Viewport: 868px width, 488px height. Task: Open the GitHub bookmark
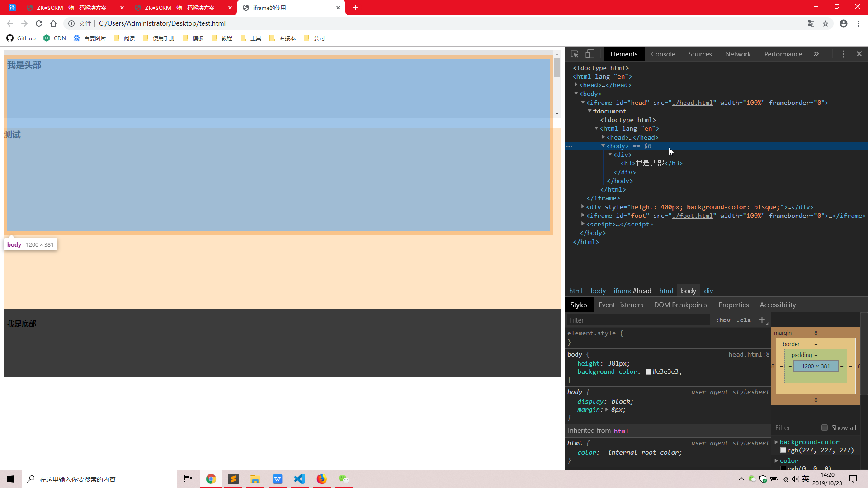coord(21,38)
